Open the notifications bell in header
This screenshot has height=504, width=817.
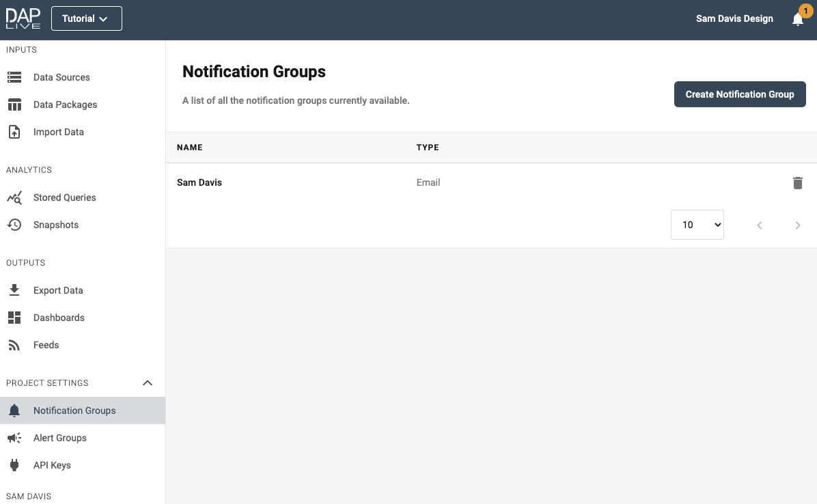click(797, 19)
